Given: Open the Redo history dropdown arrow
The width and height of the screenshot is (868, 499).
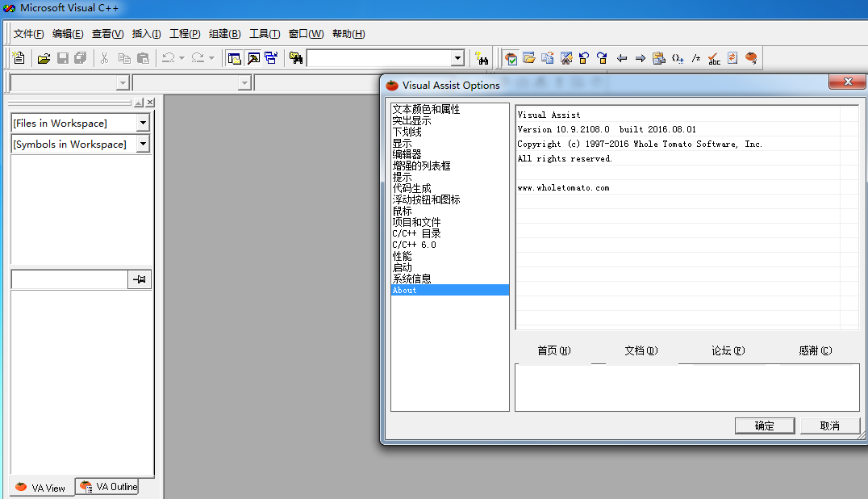Looking at the screenshot, I should point(211,58).
